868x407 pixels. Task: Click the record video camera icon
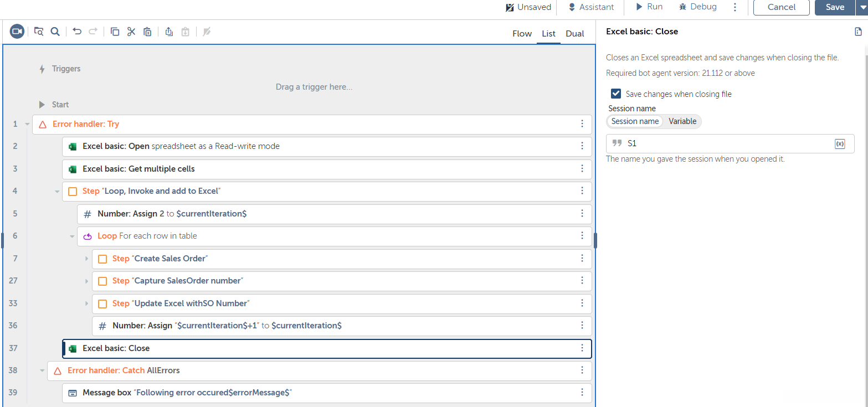coord(17,32)
